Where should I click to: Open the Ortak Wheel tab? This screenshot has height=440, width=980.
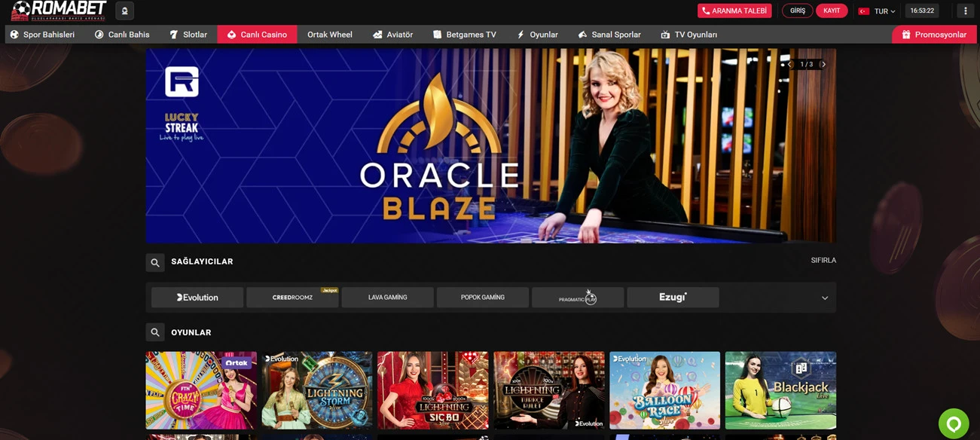(330, 35)
